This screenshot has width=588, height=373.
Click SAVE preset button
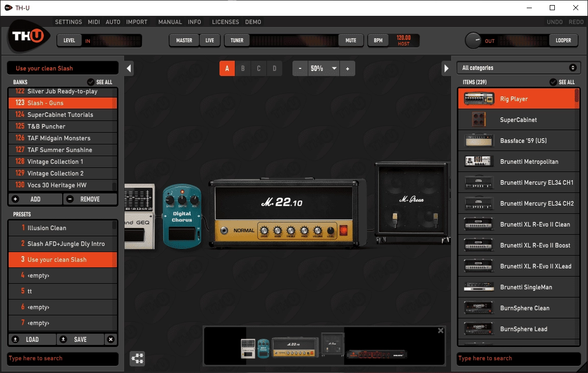tap(80, 339)
